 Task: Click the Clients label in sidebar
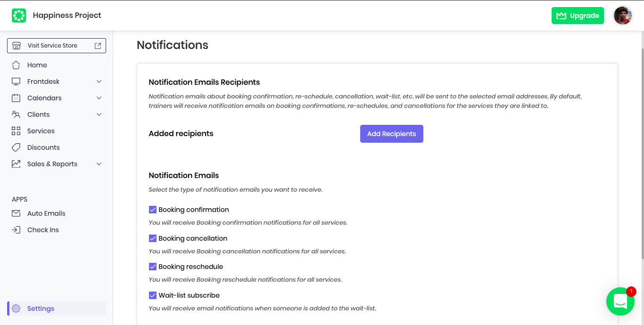[x=39, y=114]
